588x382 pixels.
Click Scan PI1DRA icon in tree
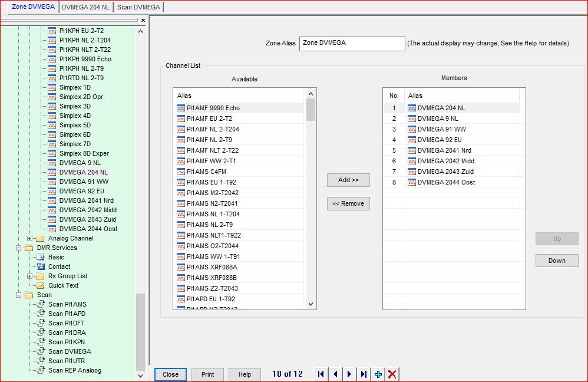coord(41,332)
